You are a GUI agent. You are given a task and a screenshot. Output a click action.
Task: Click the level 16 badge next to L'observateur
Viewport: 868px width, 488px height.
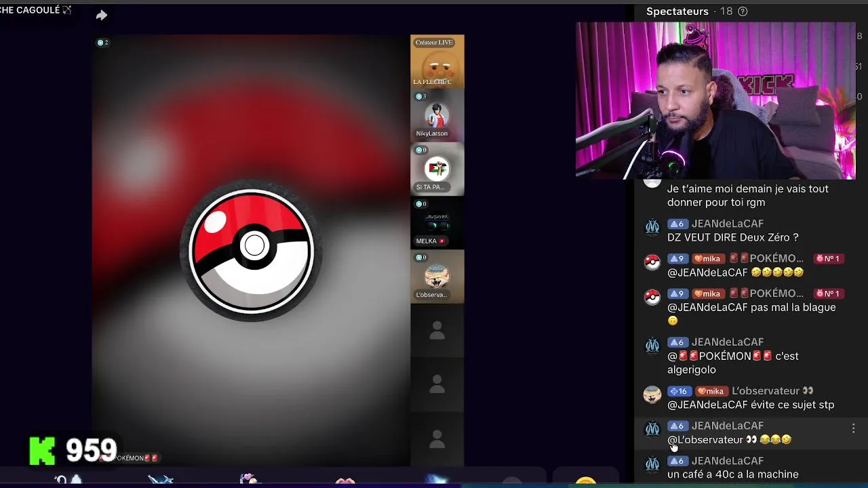pos(678,391)
